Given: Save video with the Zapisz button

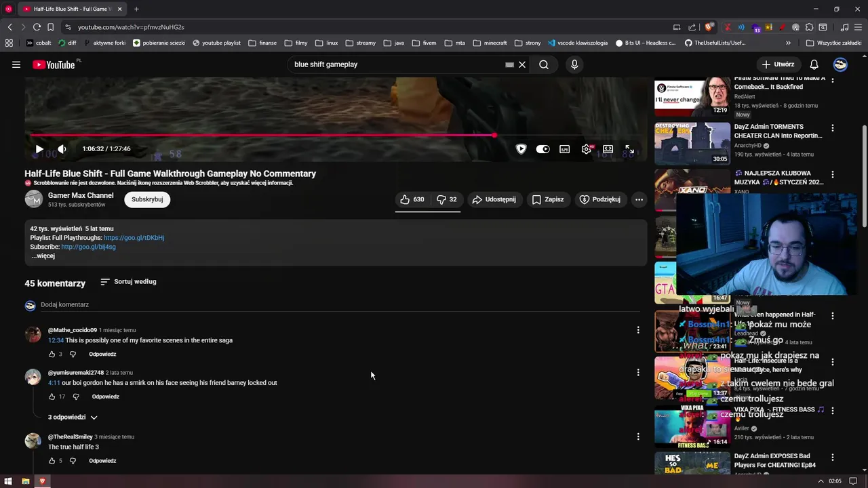Looking at the screenshot, I should 548,199.
